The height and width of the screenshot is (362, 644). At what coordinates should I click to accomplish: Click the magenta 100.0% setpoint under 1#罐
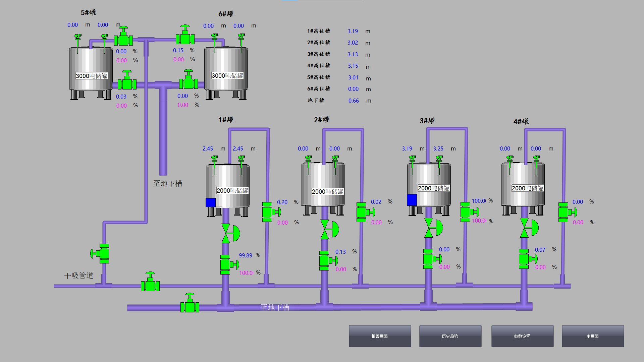(x=246, y=273)
